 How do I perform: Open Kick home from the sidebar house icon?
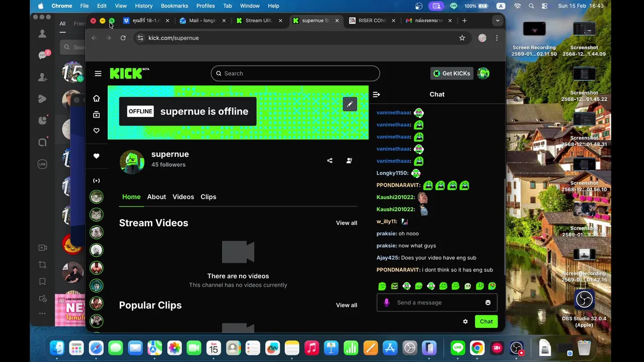[x=96, y=99]
